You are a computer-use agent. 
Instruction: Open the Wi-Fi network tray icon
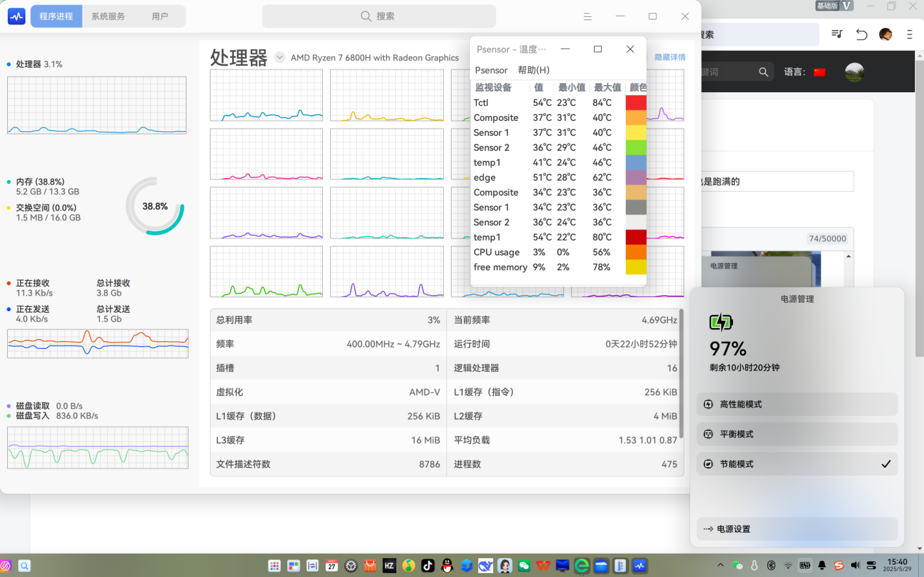click(x=788, y=565)
